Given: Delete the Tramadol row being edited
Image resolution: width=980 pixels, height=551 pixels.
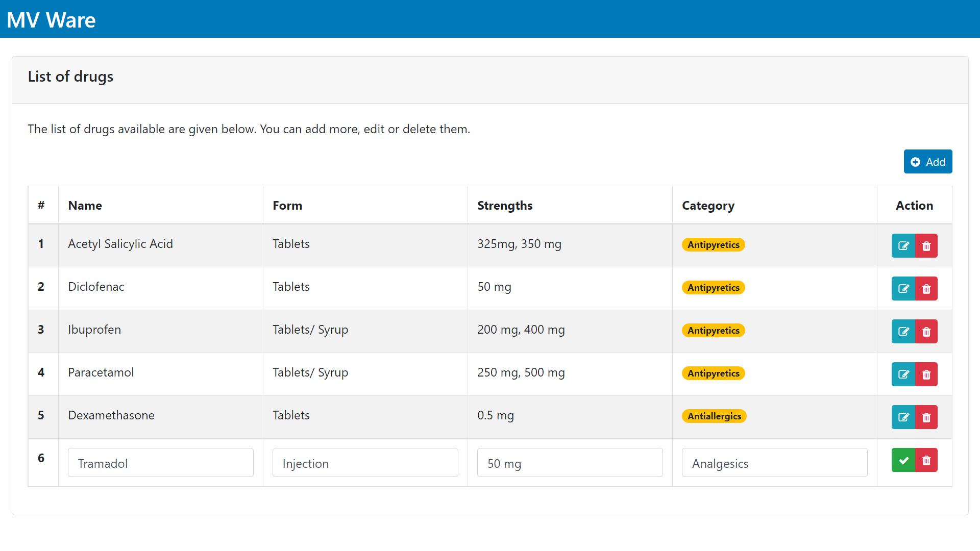Looking at the screenshot, I should coord(926,460).
